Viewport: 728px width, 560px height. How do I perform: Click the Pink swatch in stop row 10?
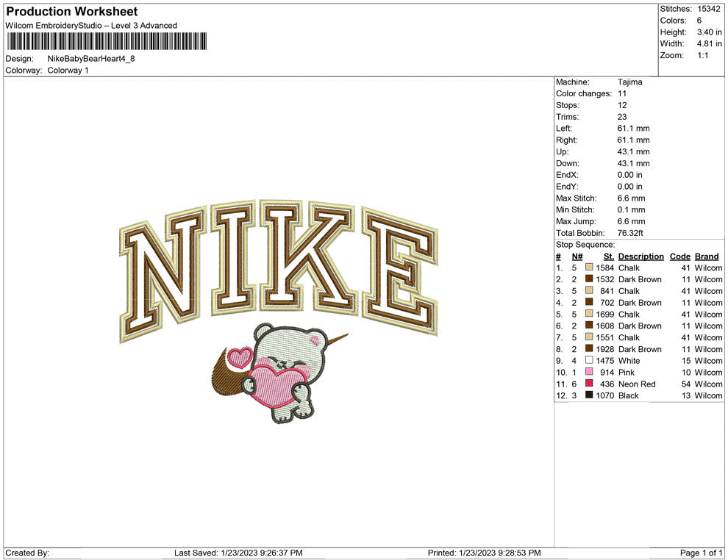[x=589, y=372]
